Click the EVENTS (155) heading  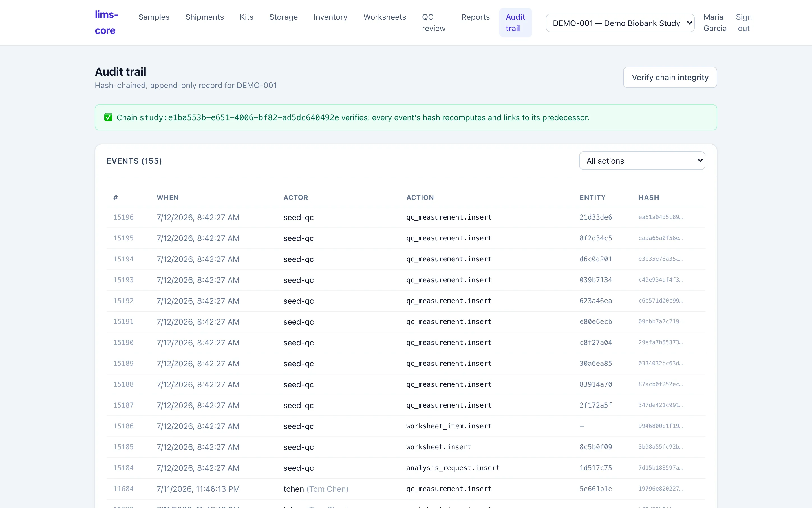pos(134,161)
